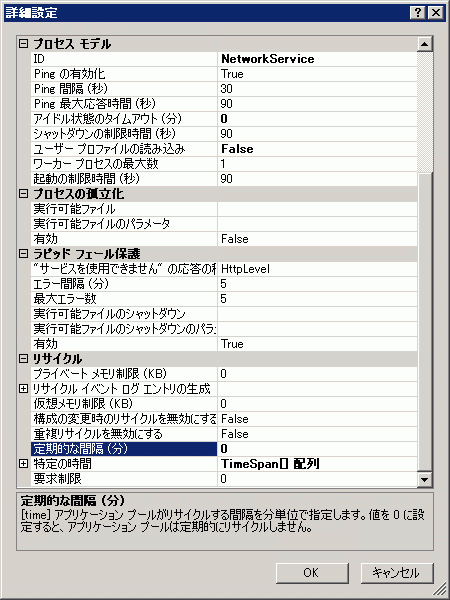Edit the 定期的な間隔 value 0

pyautogui.click(x=318, y=448)
